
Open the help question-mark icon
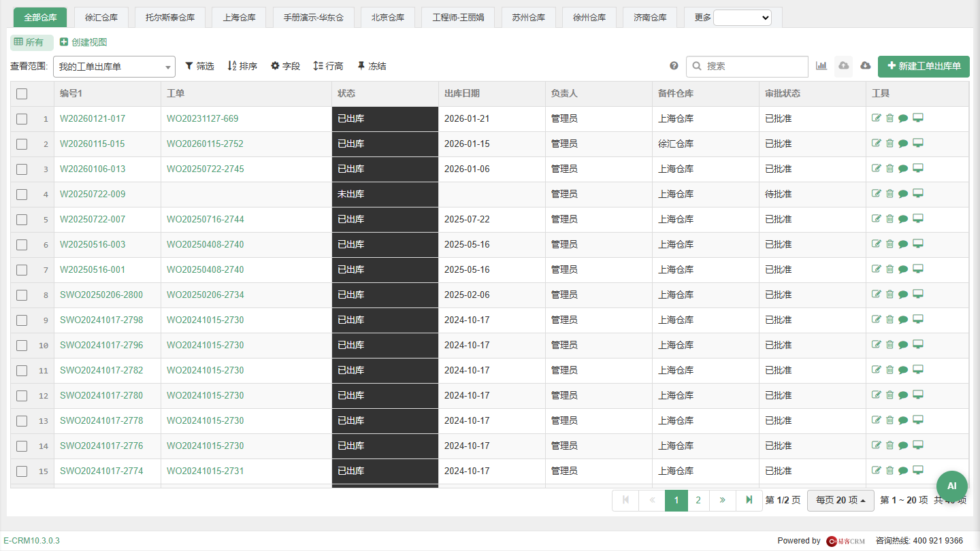674,66
